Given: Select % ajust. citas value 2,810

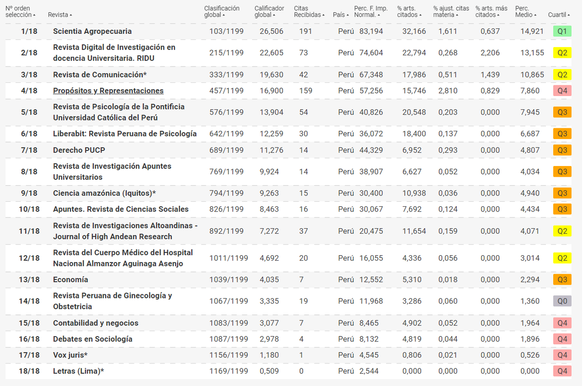Looking at the screenshot, I should tap(448, 91).
